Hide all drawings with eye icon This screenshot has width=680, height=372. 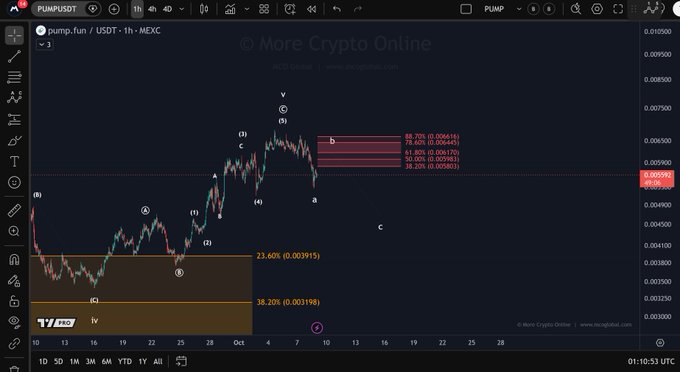(14, 321)
